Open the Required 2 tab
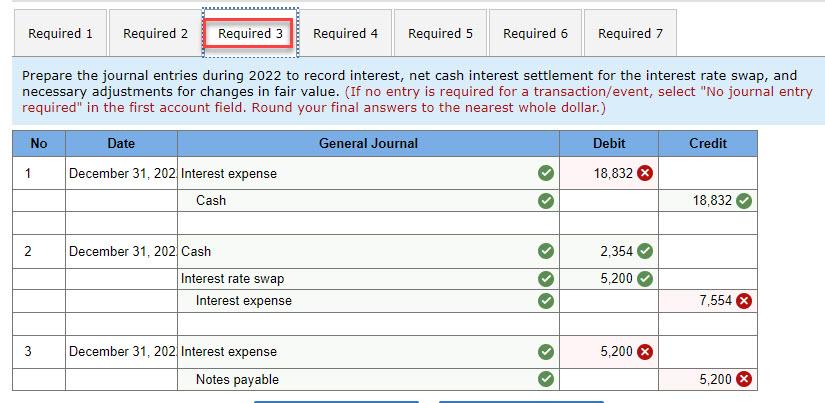 point(155,33)
